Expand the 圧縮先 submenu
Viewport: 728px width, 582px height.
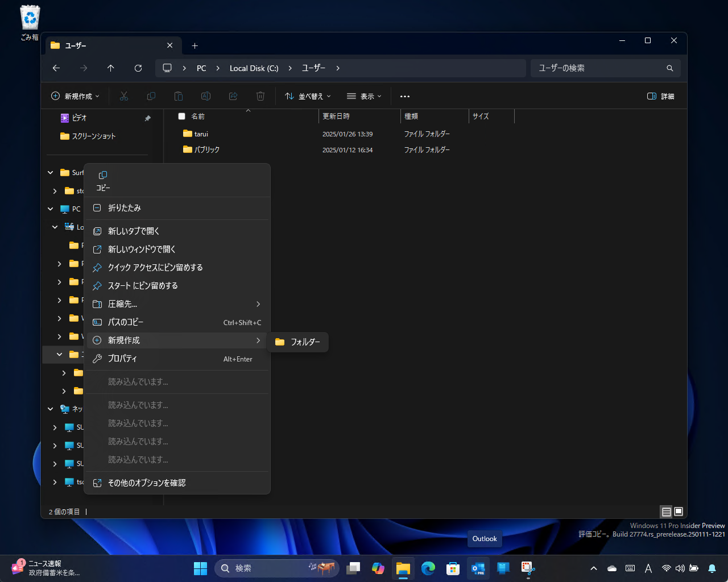(171, 304)
